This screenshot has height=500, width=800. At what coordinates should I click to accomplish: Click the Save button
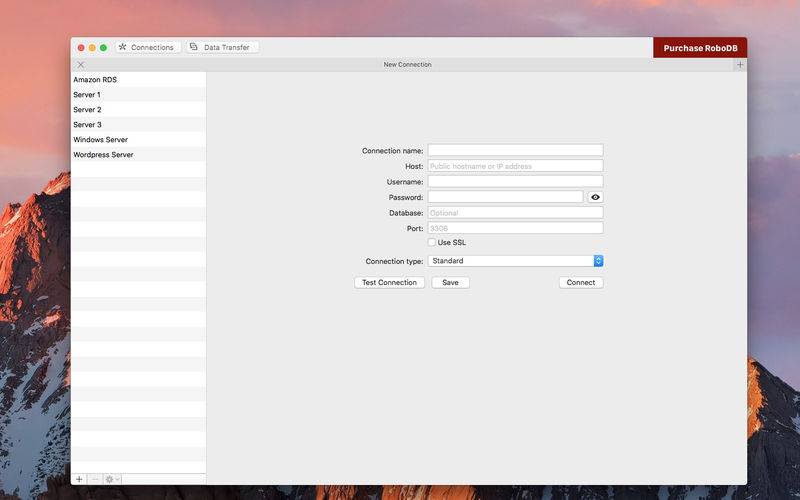[450, 282]
